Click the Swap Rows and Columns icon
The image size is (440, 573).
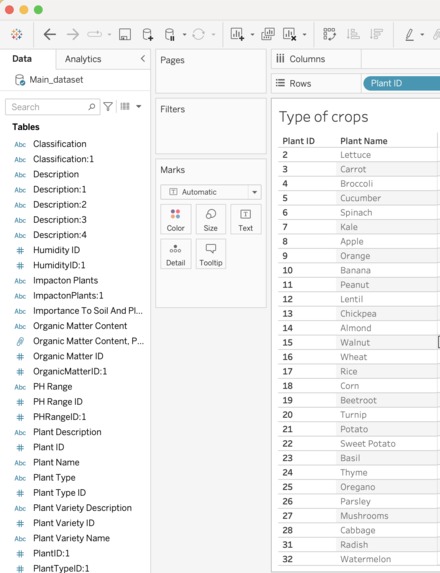coord(329,34)
